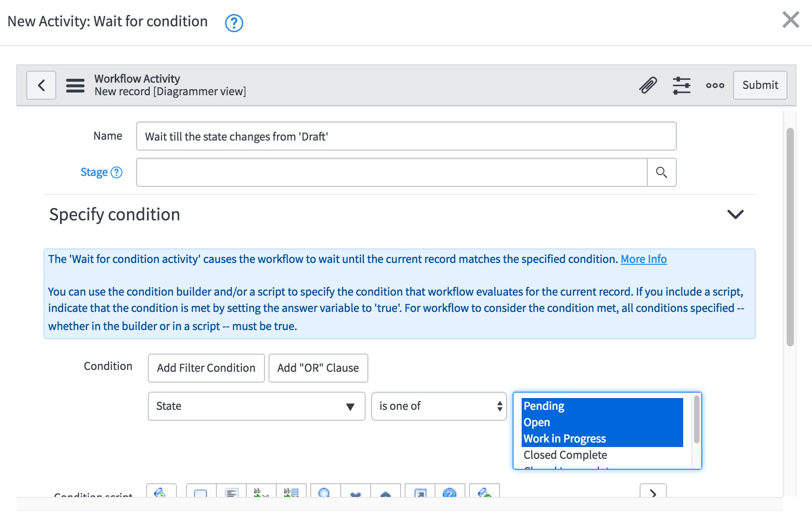Open the 'is one of' operator dropdown
Viewport: 812px width, 525px height.
[439, 406]
